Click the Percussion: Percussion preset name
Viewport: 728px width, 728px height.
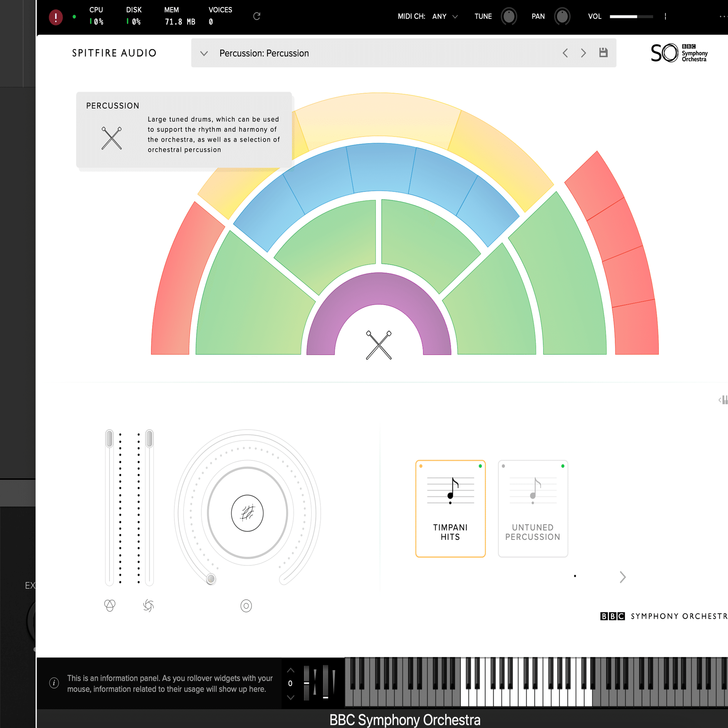[264, 53]
